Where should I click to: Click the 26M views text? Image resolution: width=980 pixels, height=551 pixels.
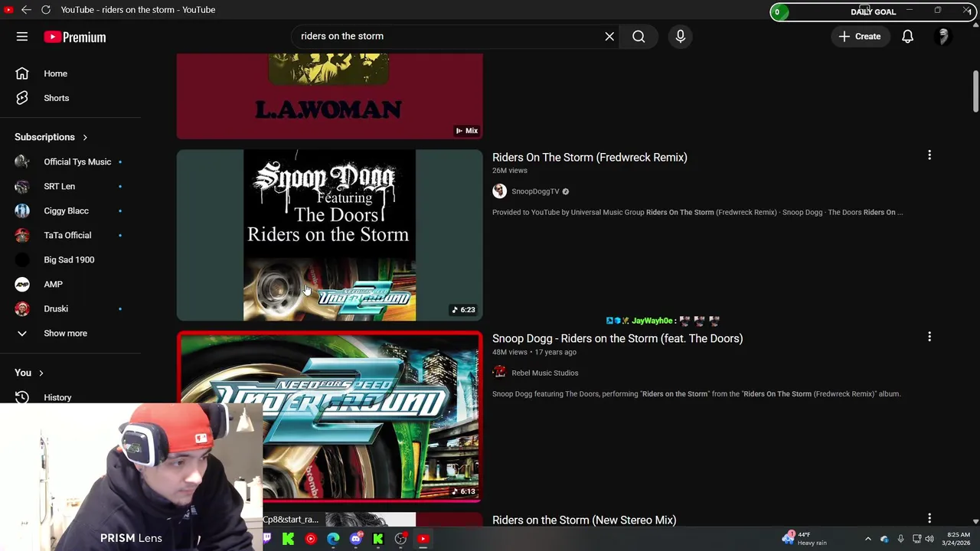pyautogui.click(x=510, y=171)
